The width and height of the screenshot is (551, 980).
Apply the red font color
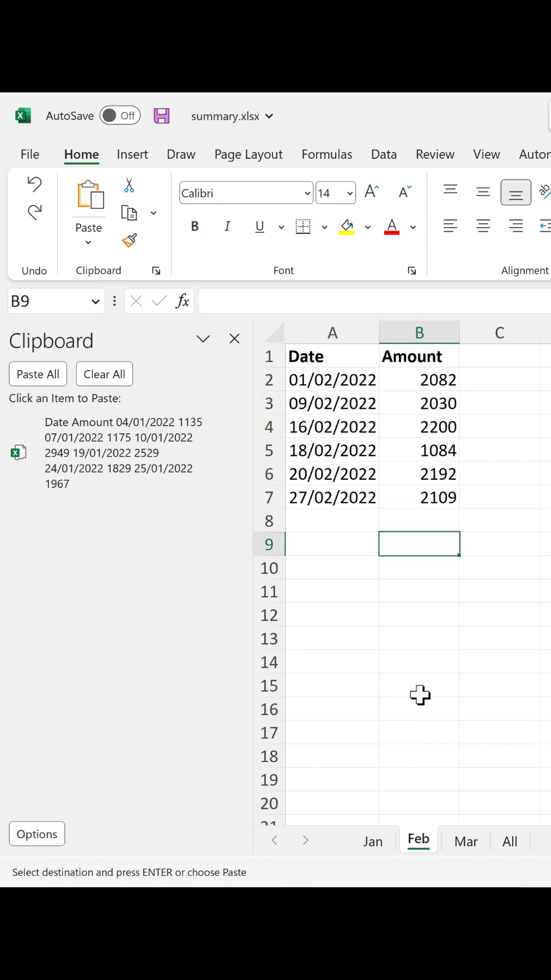392,226
